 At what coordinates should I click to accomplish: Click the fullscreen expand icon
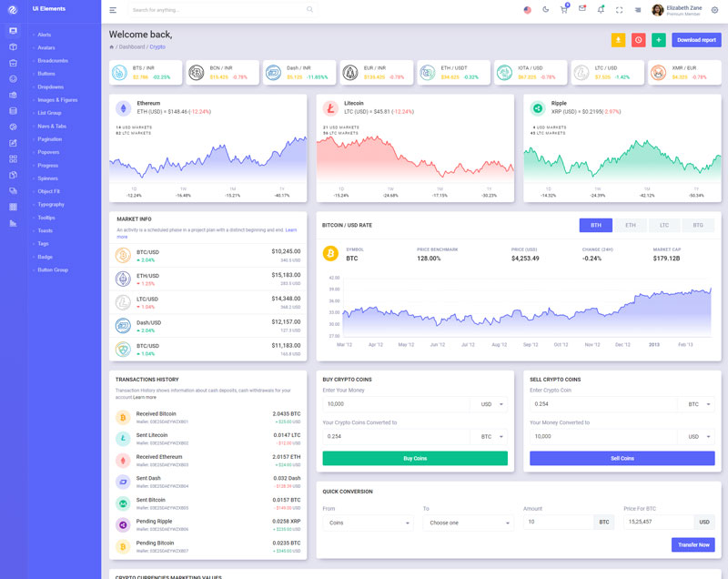pyautogui.click(x=620, y=10)
